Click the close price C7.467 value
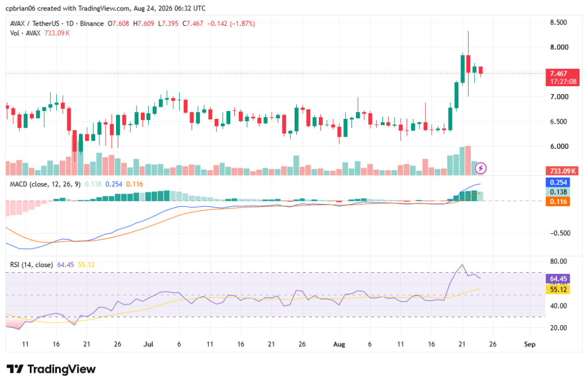Screen dimensions: 588x386 [193, 24]
